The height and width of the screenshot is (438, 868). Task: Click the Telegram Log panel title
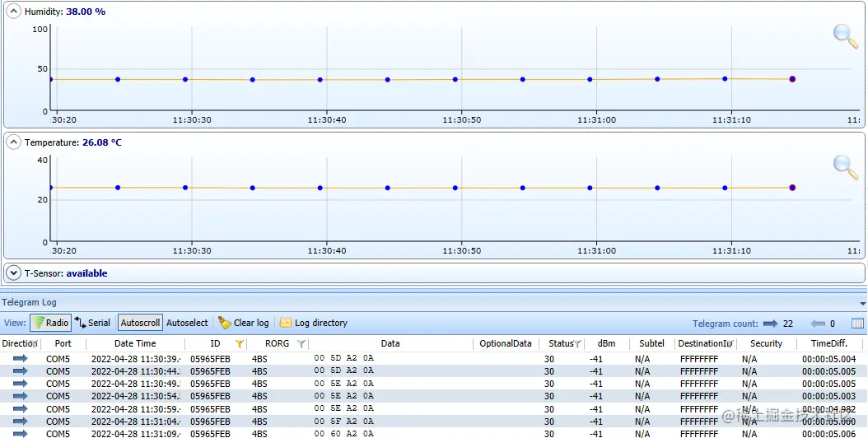(x=29, y=302)
